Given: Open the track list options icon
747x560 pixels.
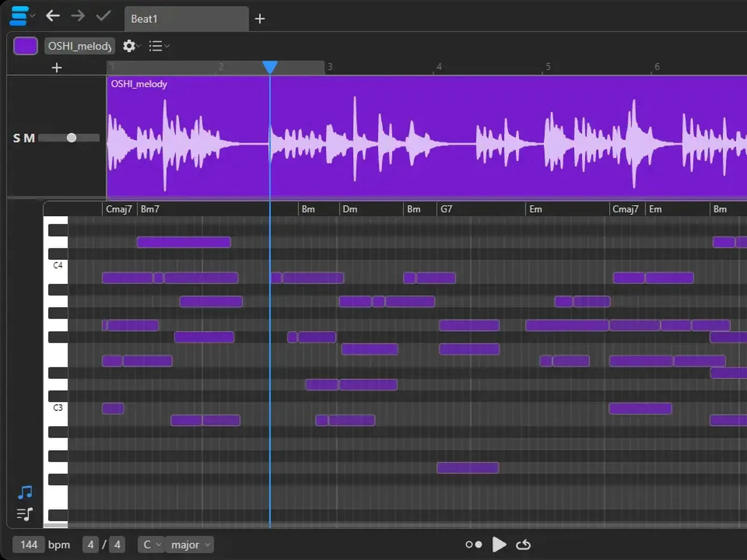Looking at the screenshot, I should coord(155,46).
